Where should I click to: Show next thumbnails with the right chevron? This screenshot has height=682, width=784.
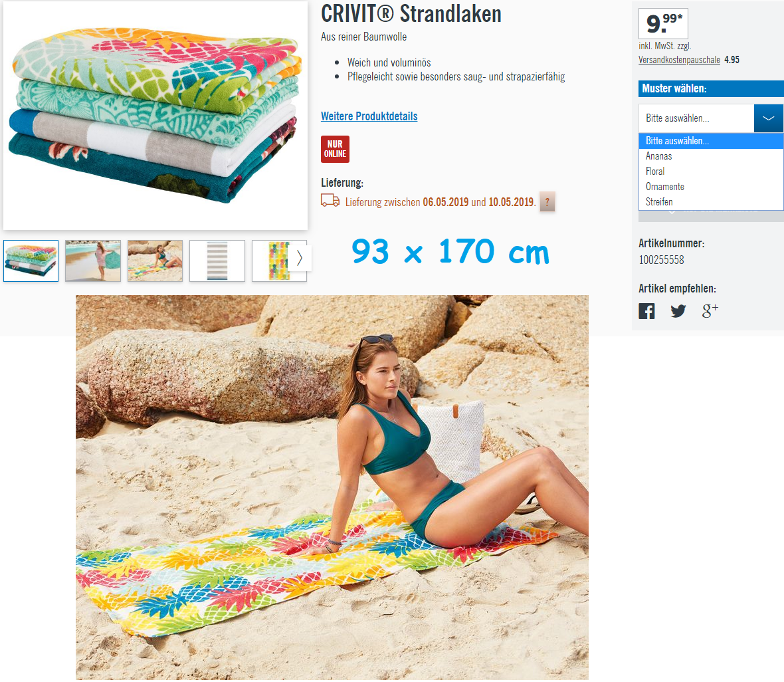(300, 258)
